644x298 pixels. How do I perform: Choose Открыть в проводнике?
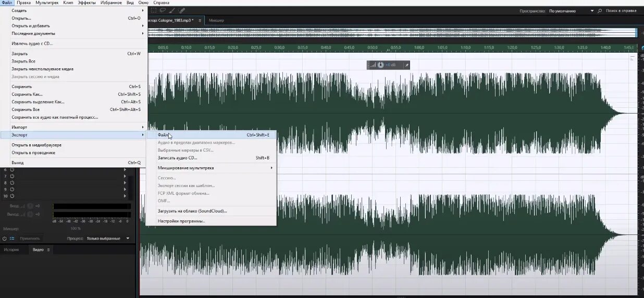(x=73, y=153)
